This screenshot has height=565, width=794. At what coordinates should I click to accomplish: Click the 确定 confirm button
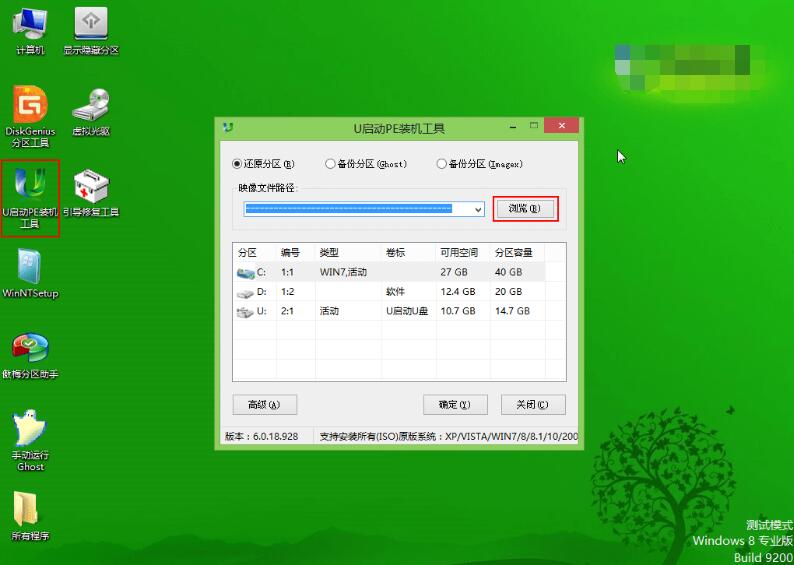point(455,405)
